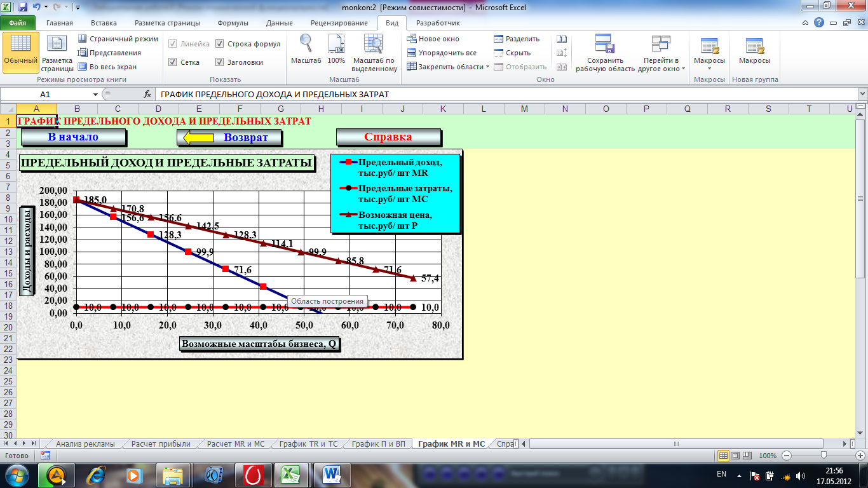
Task: Switch to sheet tab График TR и TC
Action: click(308, 444)
